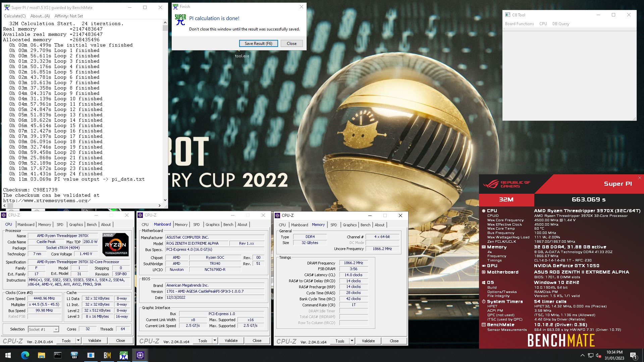
Task: Switch to SPD tab in CPU-Z Memory window
Action: click(333, 225)
